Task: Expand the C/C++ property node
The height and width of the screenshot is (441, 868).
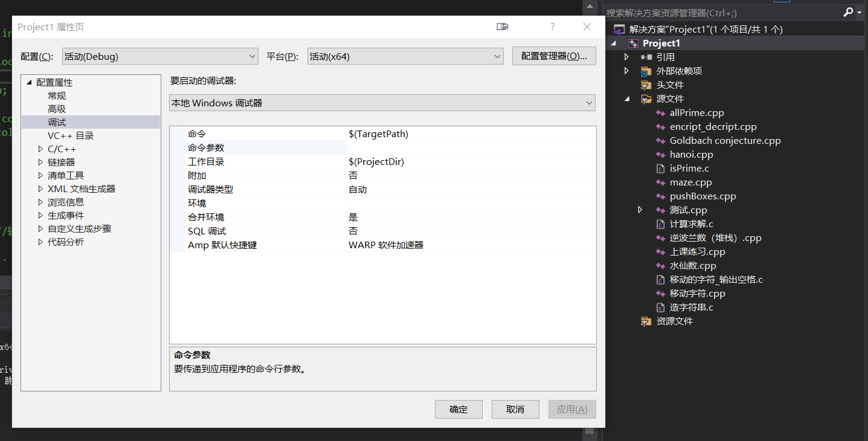Action: click(x=40, y=149)
